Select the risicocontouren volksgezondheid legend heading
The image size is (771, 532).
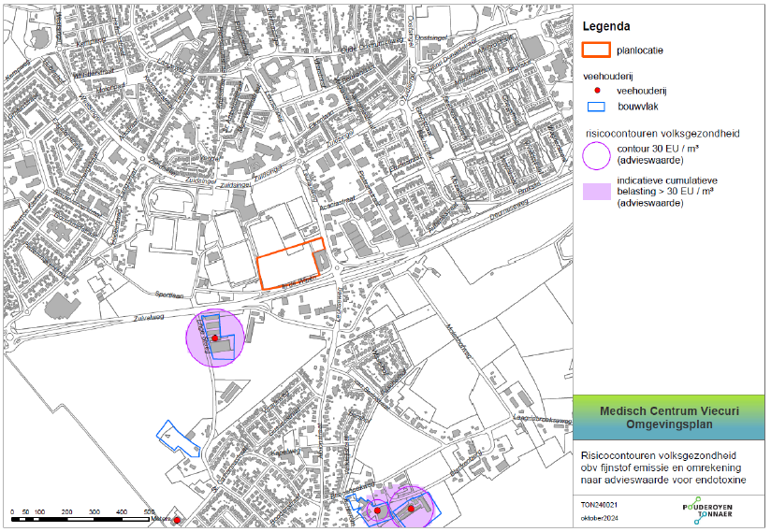[x=662, y=133]
